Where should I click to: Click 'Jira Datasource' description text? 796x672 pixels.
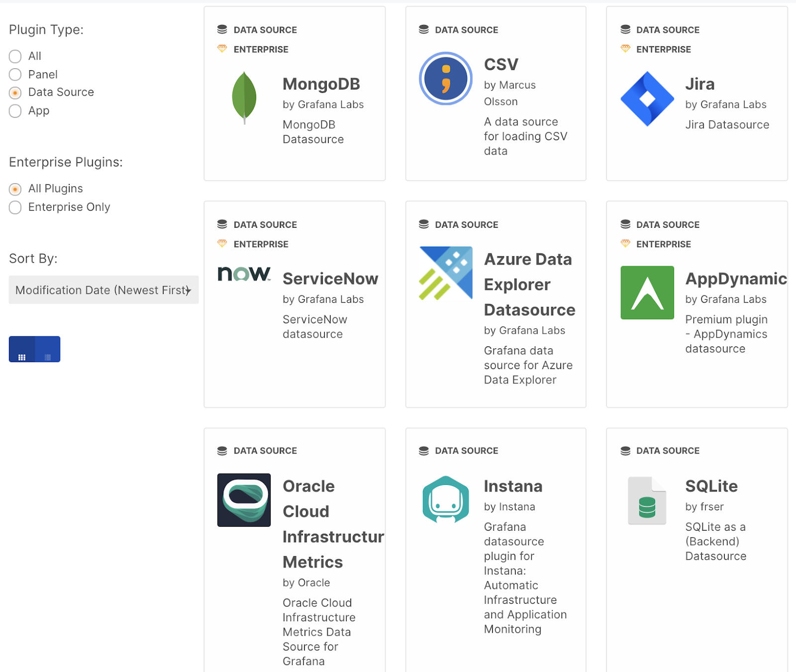727,125
